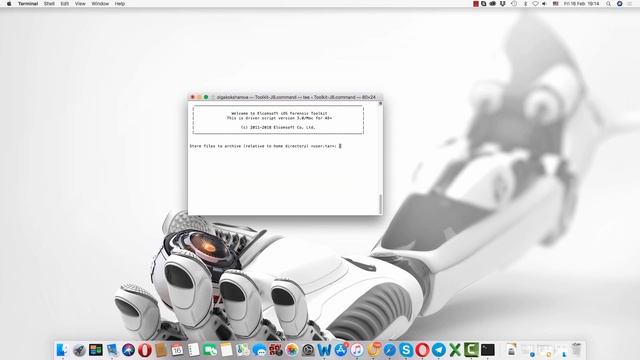
Task: Open the Help menu
Action: point(120,4)
